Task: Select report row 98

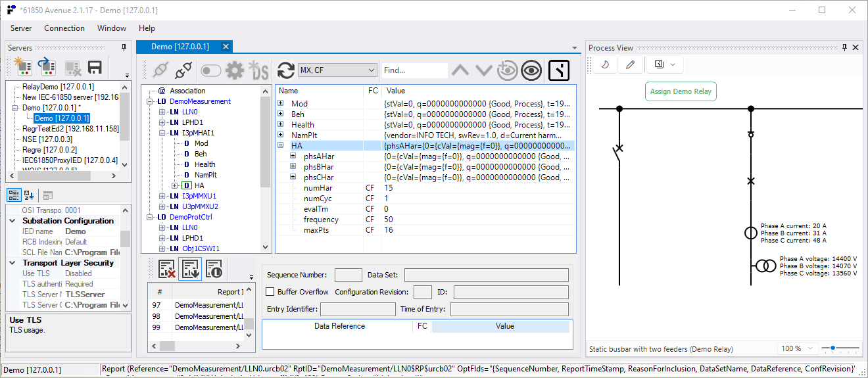Action: pyautogui.click(x=196, y=316)
